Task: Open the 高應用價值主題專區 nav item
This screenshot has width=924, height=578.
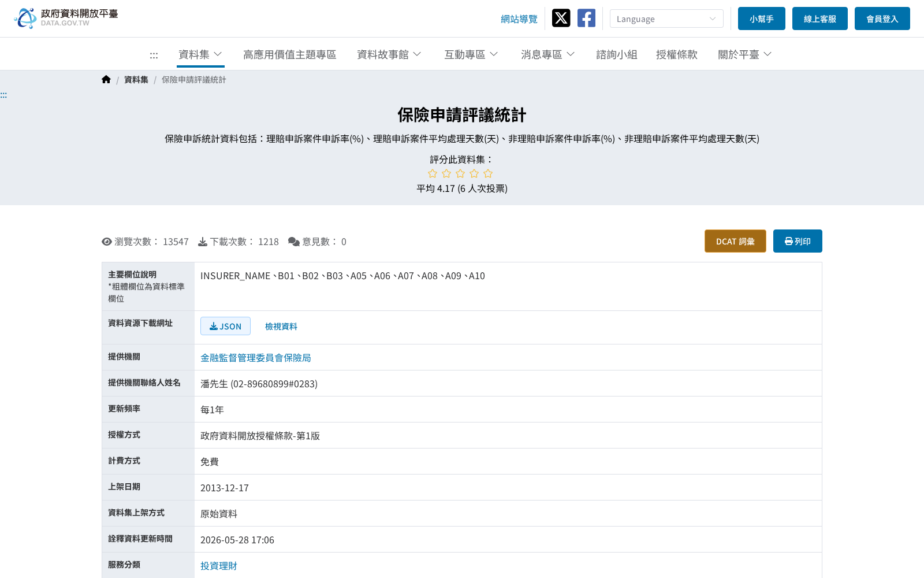Action: coord(290,54)
